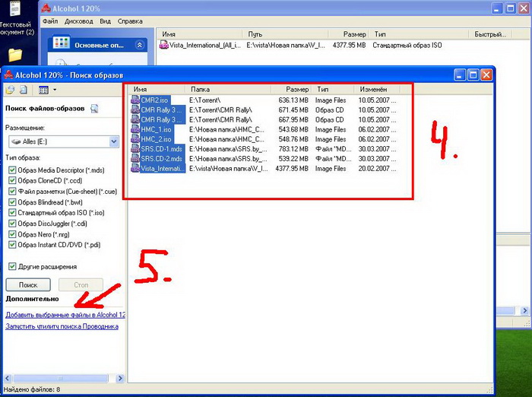This screenshot has height=397, width=532.
Task: Open the Файл menu
Action: [x=50, y=21]
